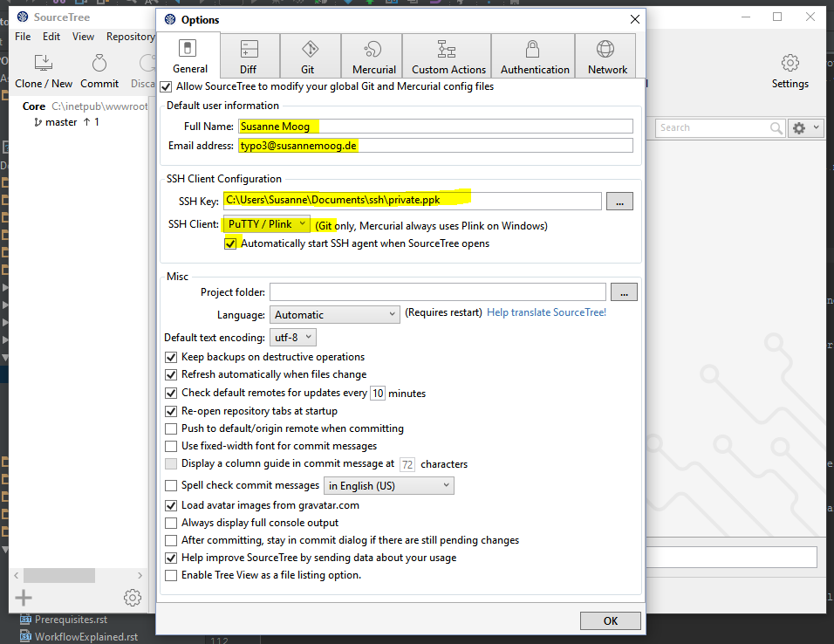Image resolution: width=834 pixels, height=644 pixels.
Task: Click the Project folder input field
Action: pyautogui.click(x=438, y=292)
